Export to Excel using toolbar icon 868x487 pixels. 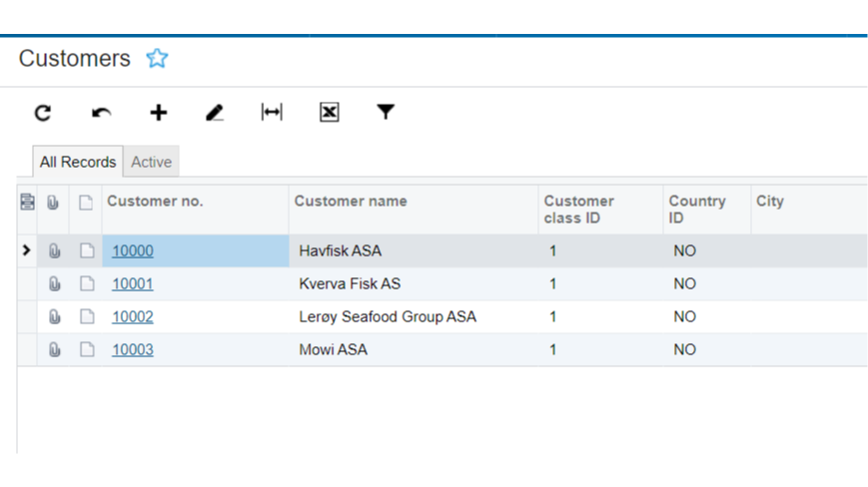(x=330, y=112)
